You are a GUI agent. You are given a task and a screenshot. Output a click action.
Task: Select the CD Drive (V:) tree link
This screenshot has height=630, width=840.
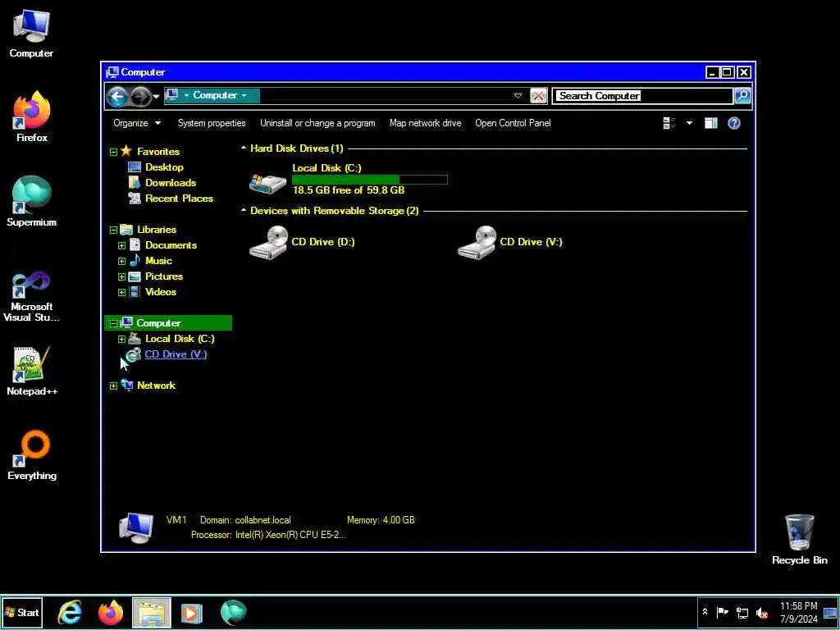176,354
